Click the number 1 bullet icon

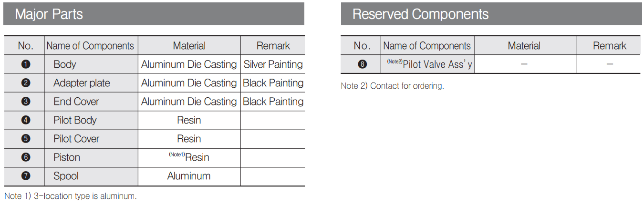[x=26, y=64]
